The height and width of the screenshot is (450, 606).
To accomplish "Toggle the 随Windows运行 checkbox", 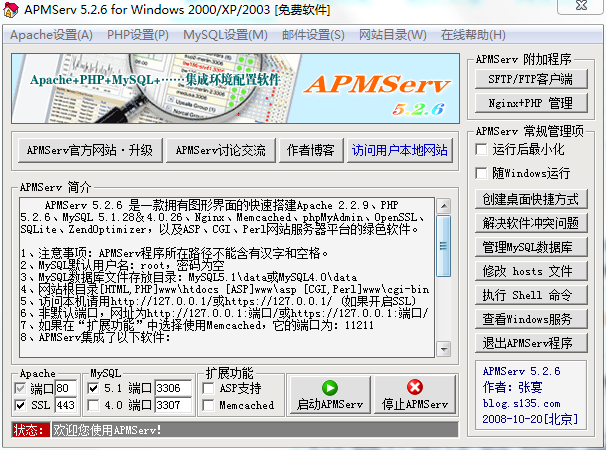I will [483, 173].
